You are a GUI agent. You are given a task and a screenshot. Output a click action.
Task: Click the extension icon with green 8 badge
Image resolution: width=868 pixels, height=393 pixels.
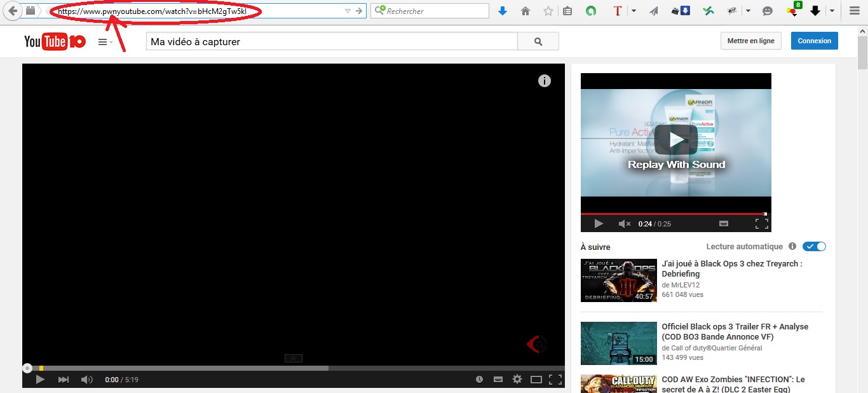(x=793, y=10)
